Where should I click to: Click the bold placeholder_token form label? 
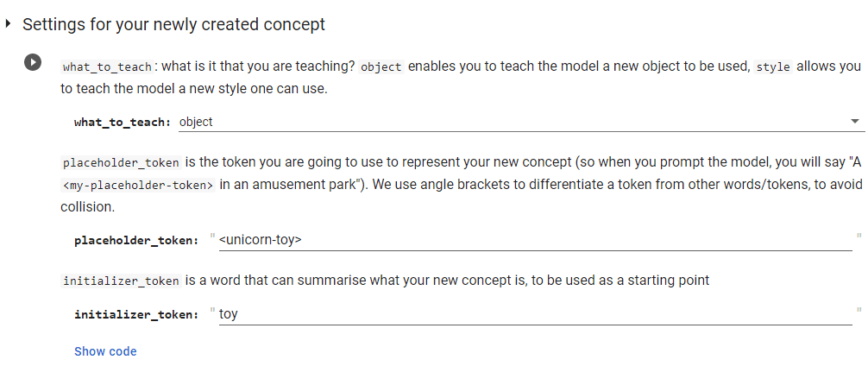(136, 241)
